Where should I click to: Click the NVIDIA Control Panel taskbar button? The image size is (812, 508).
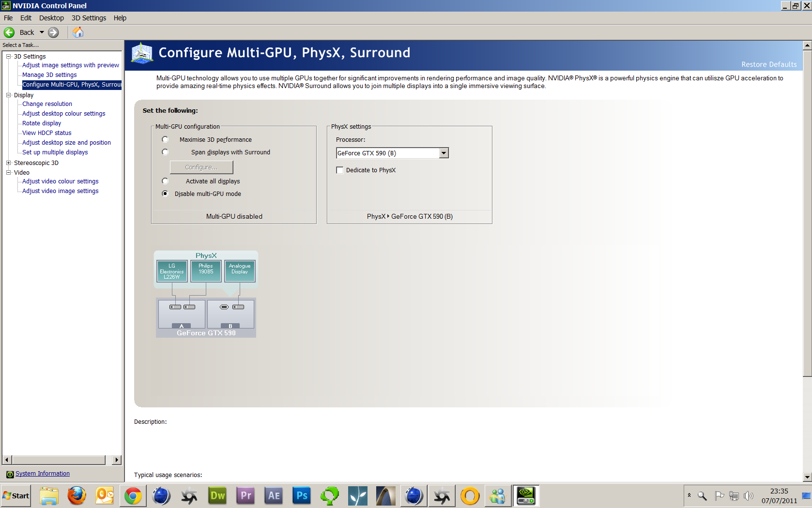526,496
